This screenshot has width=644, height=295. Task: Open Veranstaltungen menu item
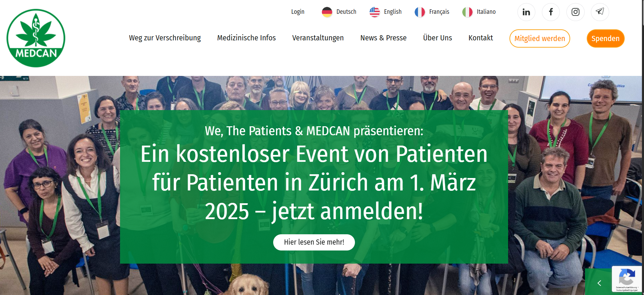point(318,38)
